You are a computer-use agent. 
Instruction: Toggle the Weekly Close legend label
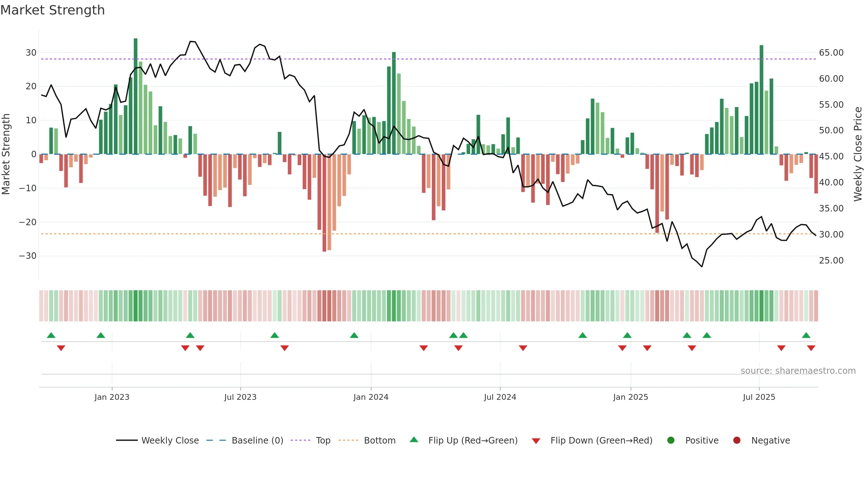(170, 440)
